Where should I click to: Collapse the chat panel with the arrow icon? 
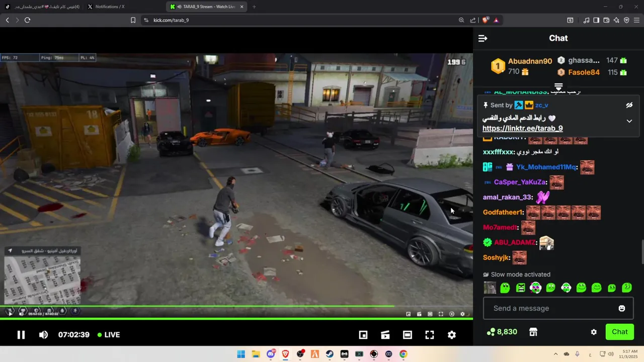click(x=482, y=38)
